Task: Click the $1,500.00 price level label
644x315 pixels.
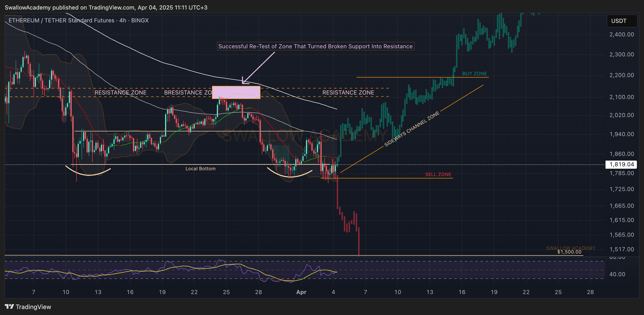Action: pos(569,252)
